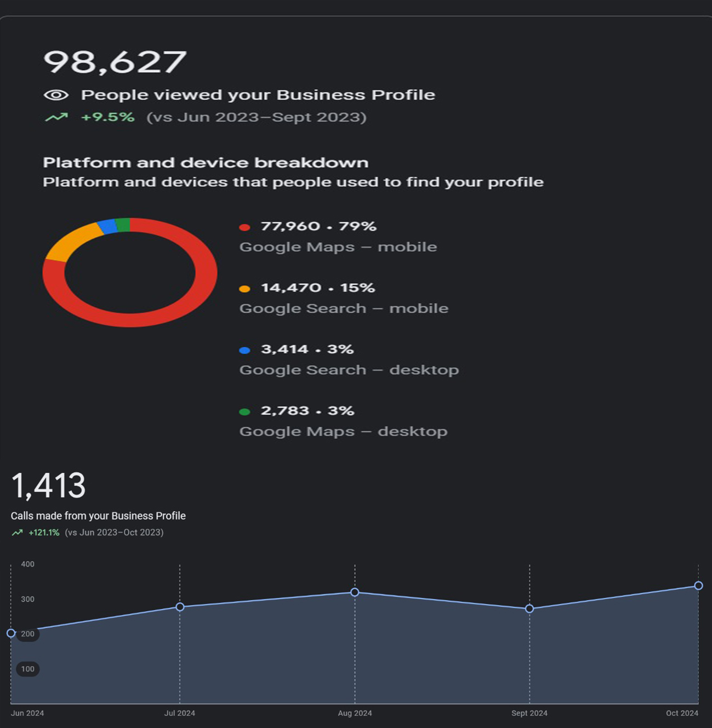Click the Oct 2024 data point on the chart
Image resolution: width=712 pixels, height=728 pixels.
pos(698,586)
